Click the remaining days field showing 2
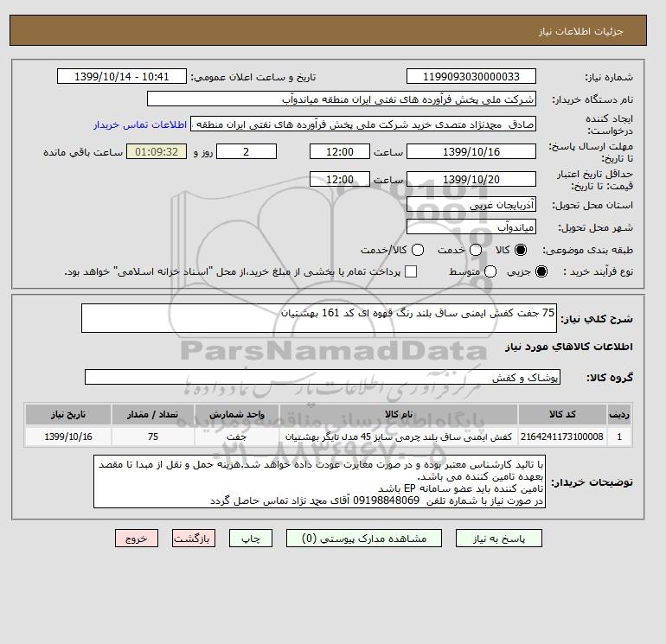The width and height of the screenshot is (666, 644). coord(247,151)
